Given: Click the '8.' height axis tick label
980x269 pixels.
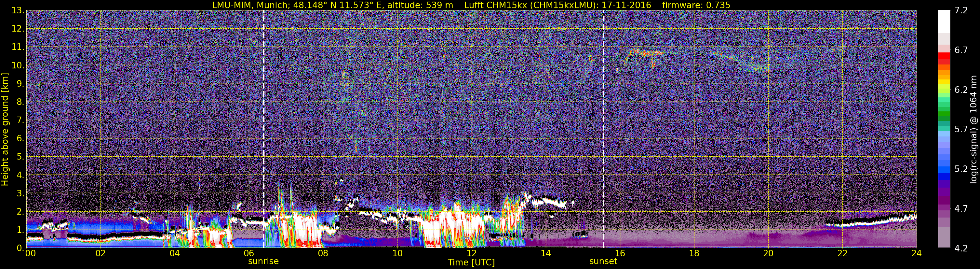Looking at the screenshot, I should 20,102.
